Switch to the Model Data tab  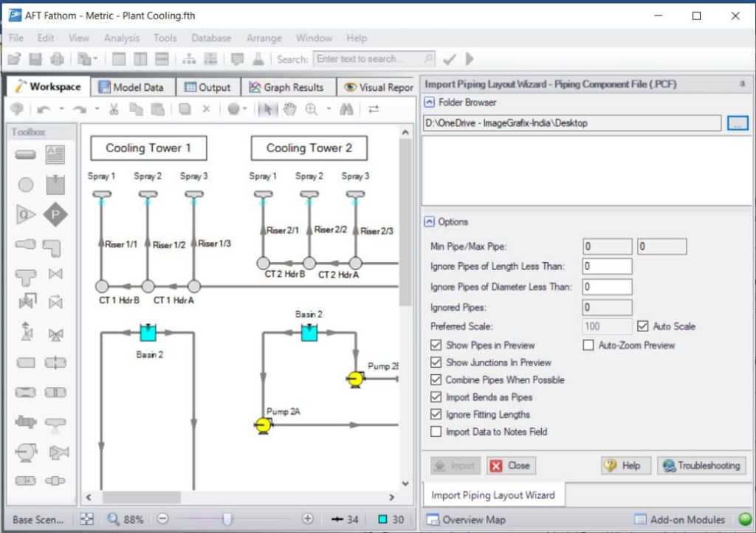[131, 87]
